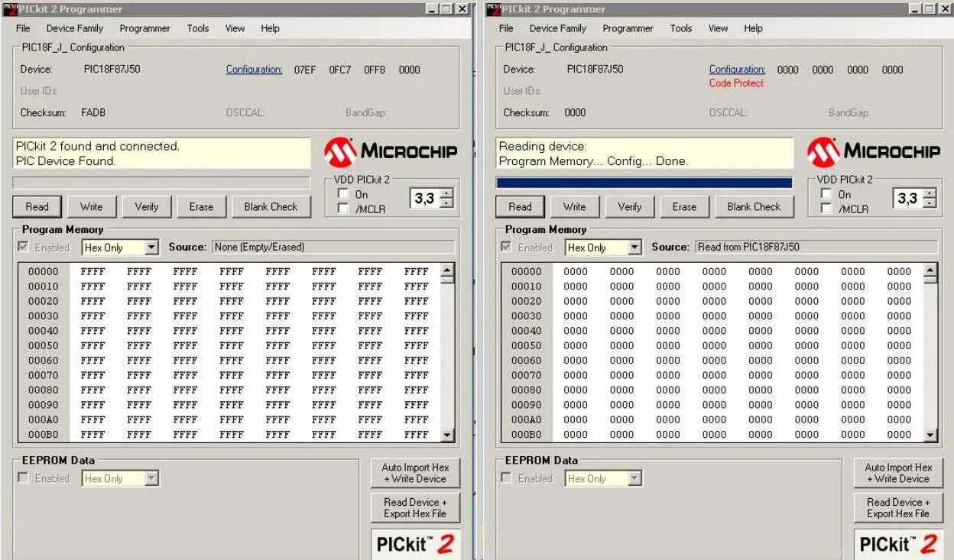
Task: Open Programmer menu in left window
Action: 144,28
